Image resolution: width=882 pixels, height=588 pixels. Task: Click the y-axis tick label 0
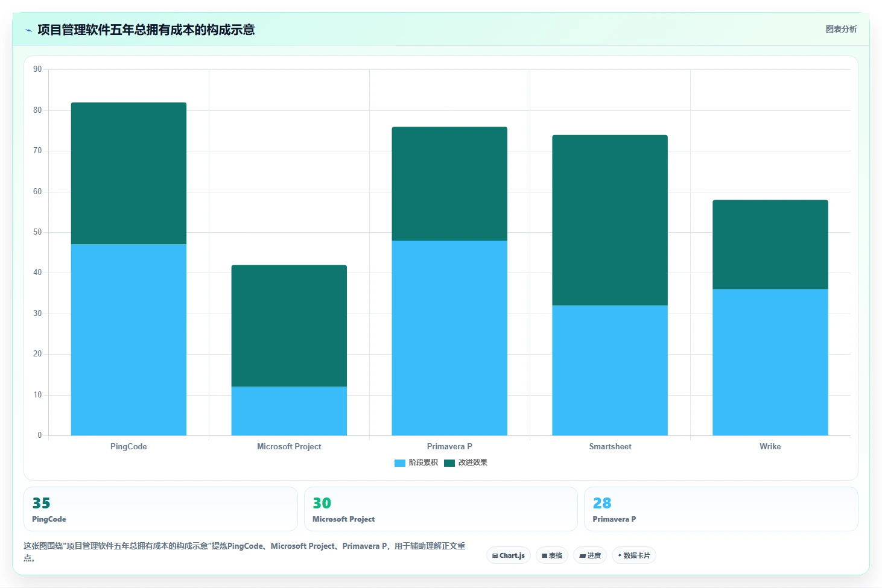(40, 435)
